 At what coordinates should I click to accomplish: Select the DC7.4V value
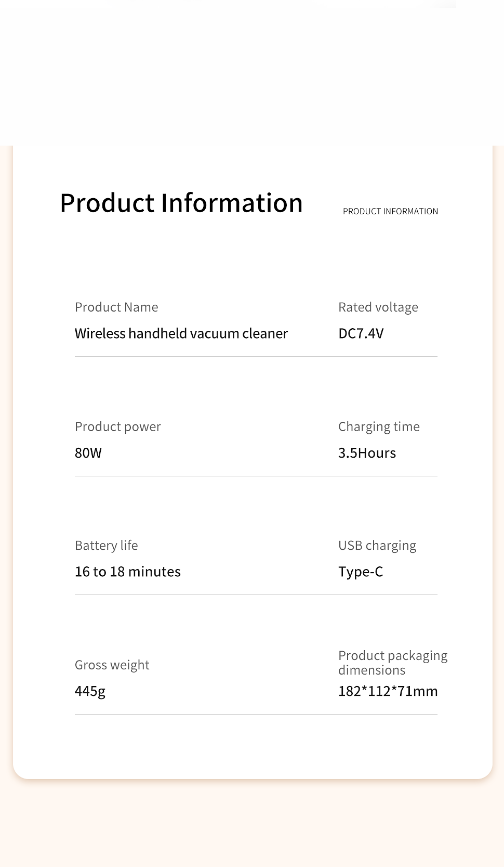361,333
